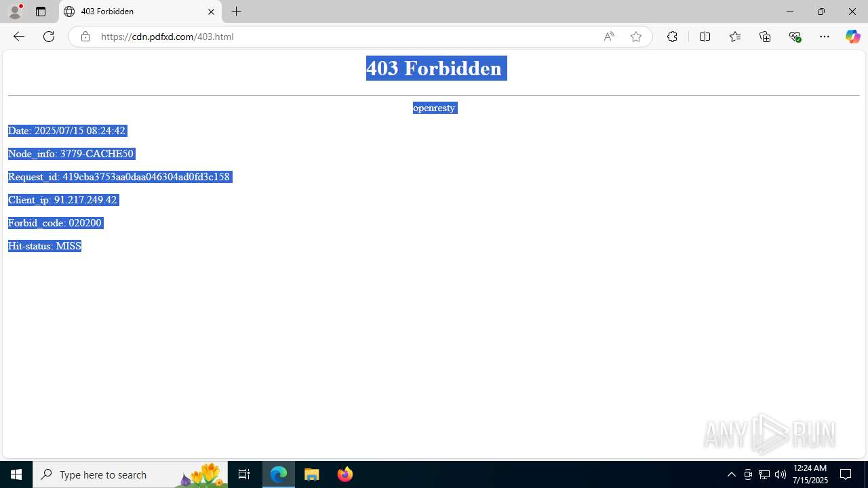Screen dimensions: 868x488
Task: Launch Firefox from taskbar
Action: [344, 474]
